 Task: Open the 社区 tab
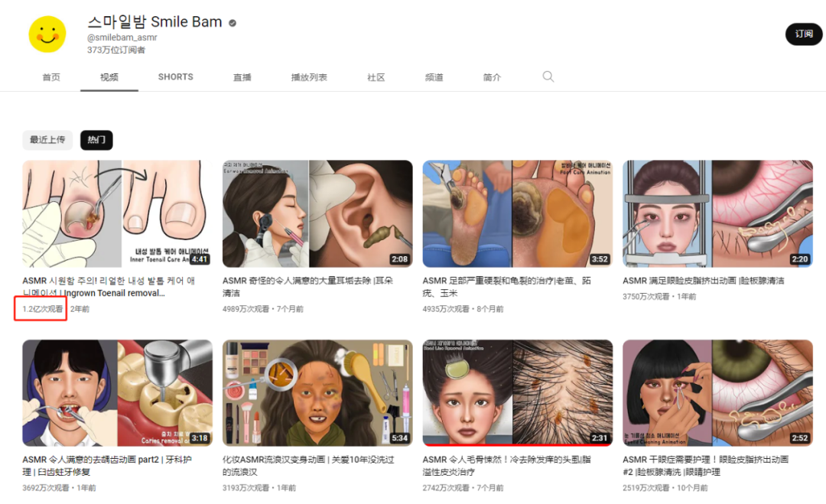(x=376, y=77)
